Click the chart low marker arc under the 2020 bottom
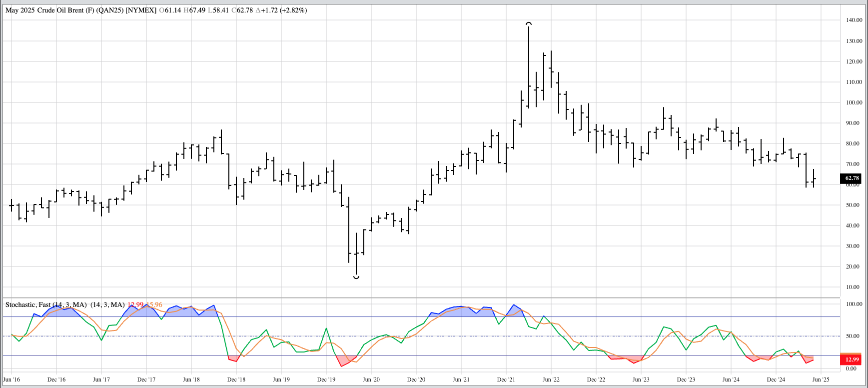 pos(356,276)
